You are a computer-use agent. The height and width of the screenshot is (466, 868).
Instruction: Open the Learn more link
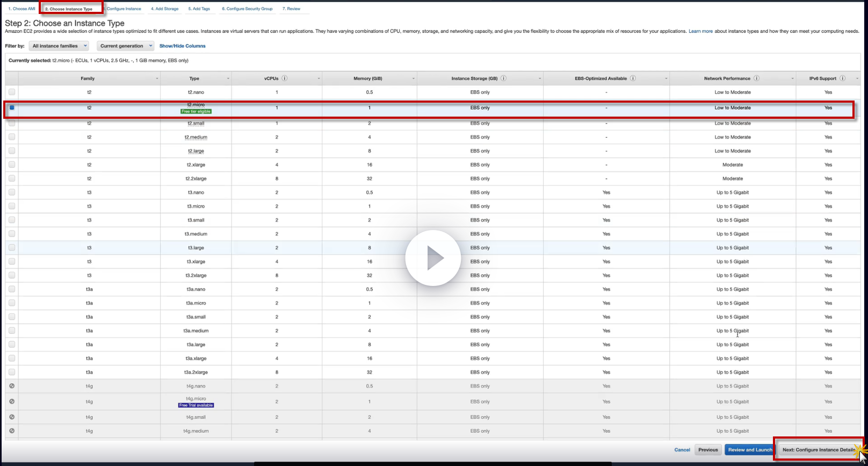pyautogui.click(x=701, y=31)
